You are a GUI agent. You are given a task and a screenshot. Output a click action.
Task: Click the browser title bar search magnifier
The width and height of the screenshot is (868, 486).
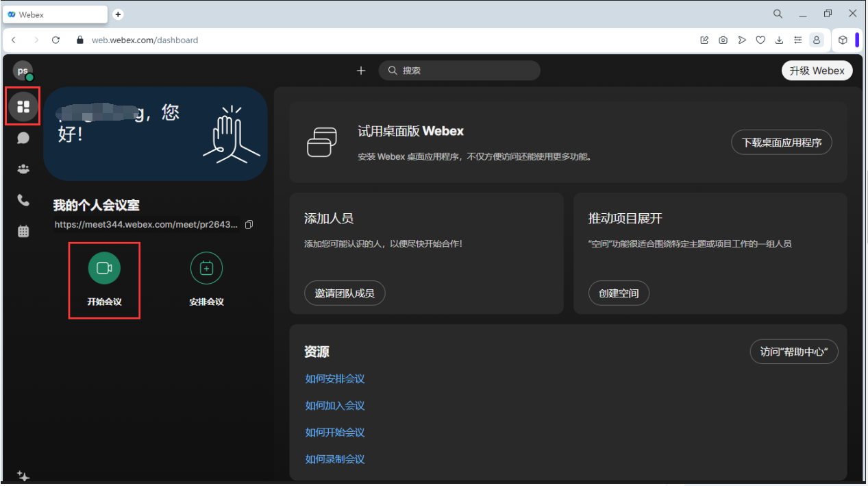click(x=778, y=14)
